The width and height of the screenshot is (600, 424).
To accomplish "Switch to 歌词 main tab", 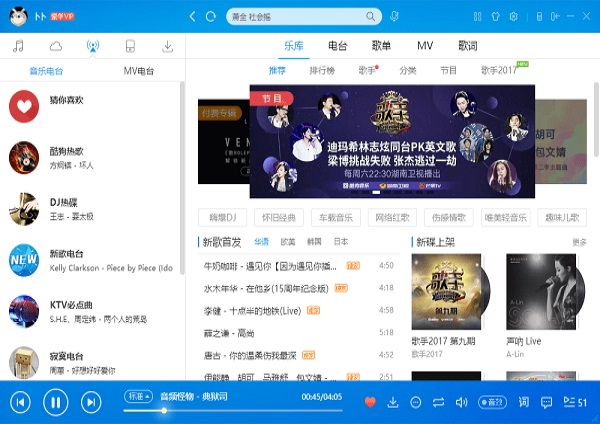I will point(468,46).
